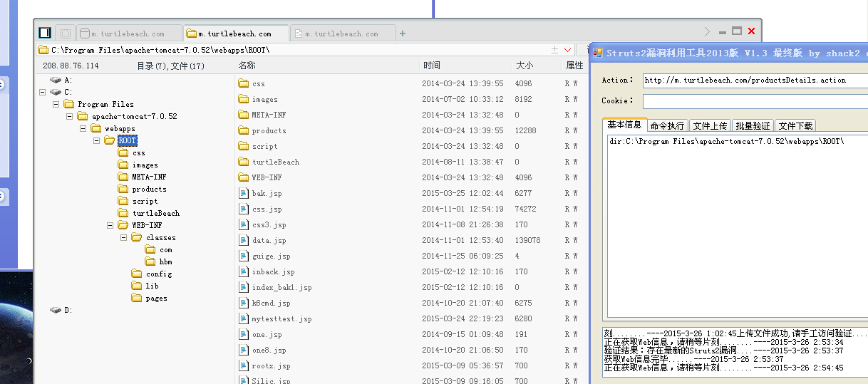Click the Struts2 tool title bar icon
Image resolution: width=868 pixels, height=384 pixels.
[598, 52]
